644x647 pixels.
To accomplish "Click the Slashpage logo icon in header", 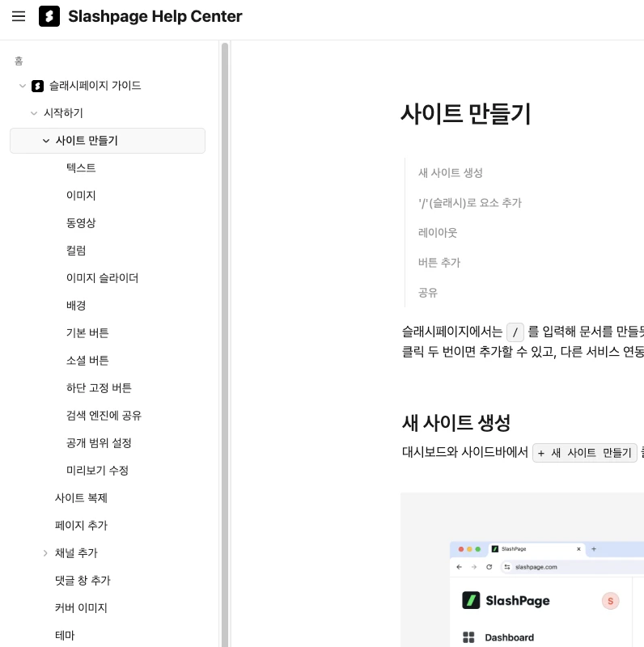I will coord(49,16).
